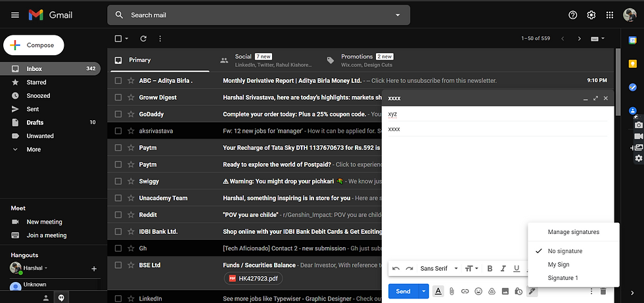Apply underline formatting in compose window
Screen dimensions: 644x303
click(517, 269)
